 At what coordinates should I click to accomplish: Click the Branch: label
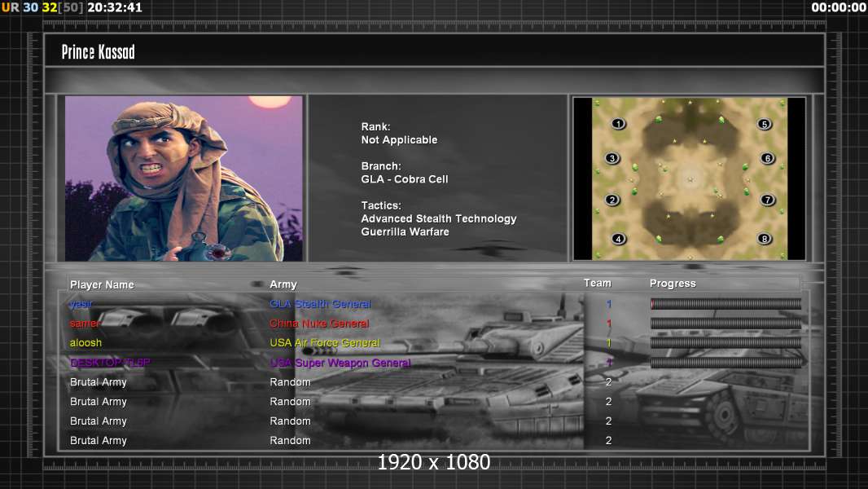click(381, 166)
